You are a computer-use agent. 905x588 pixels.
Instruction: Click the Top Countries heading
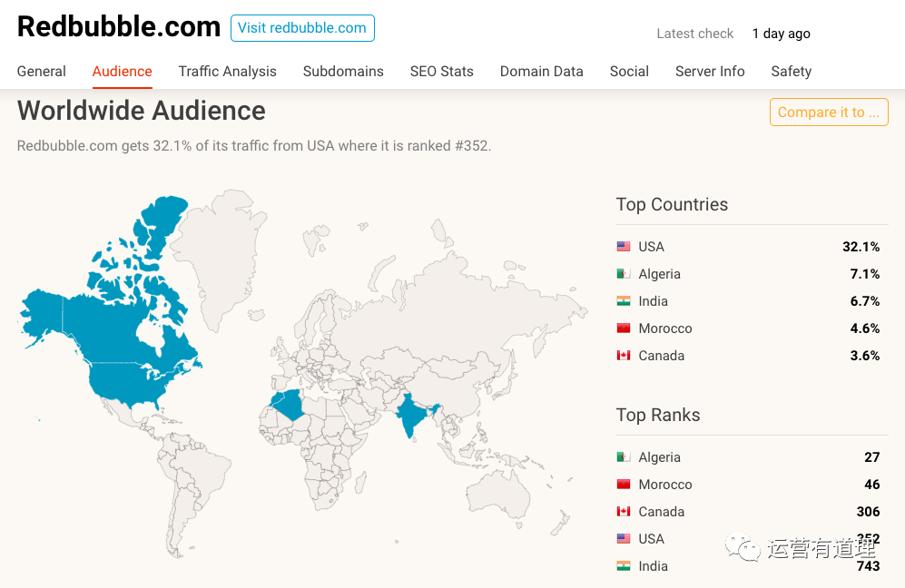672,204
